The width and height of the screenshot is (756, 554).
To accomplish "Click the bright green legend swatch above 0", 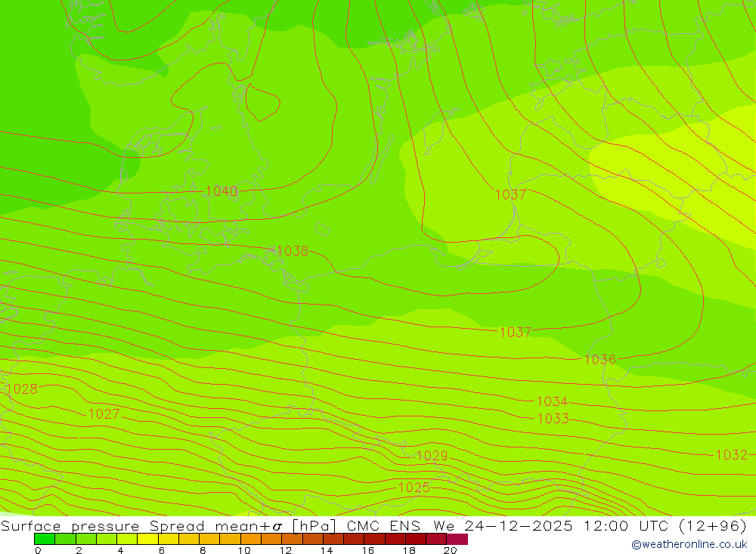I will (45, 539).
